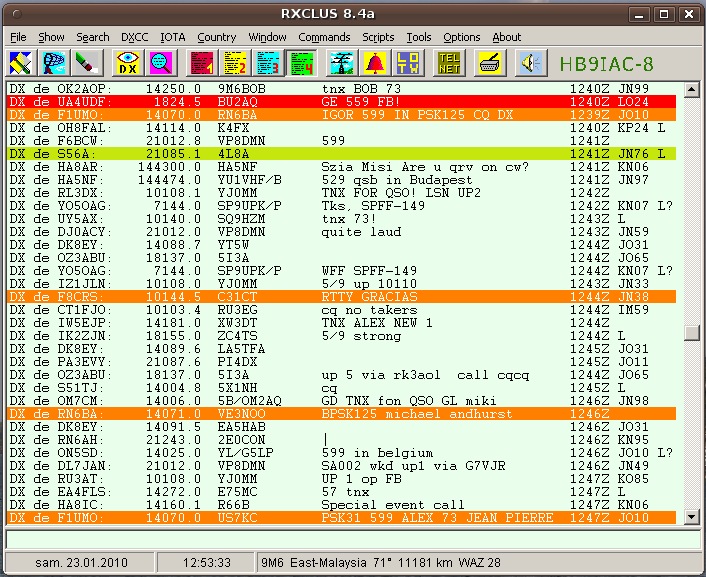Click the butterfly net filter icon
Image resolution: width=706 pixels, height=577 pixels.
click(54, 63)
